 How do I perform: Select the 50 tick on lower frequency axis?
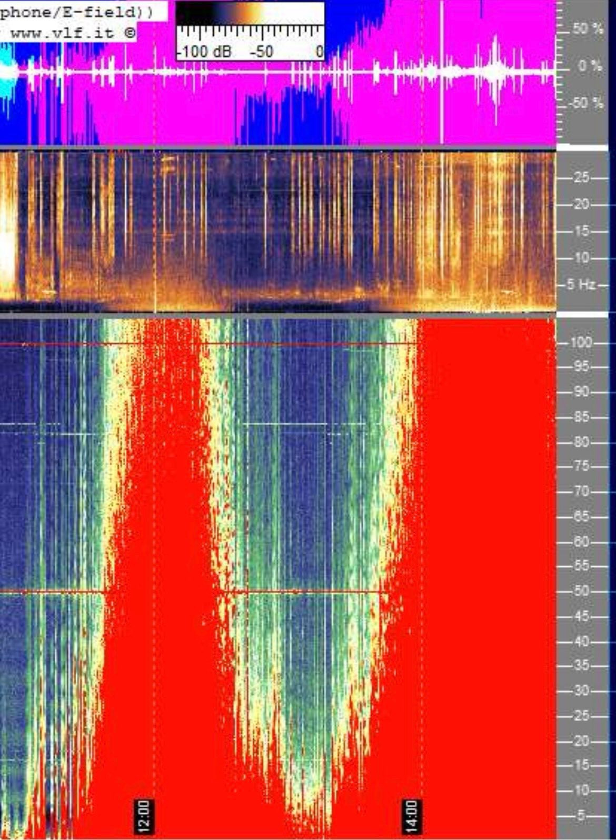click(581, 591)
